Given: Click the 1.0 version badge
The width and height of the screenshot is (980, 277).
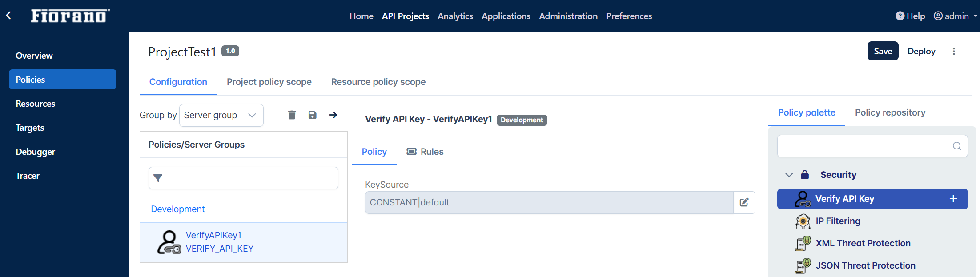Looking at the screenshot, I should coord(230,51).
